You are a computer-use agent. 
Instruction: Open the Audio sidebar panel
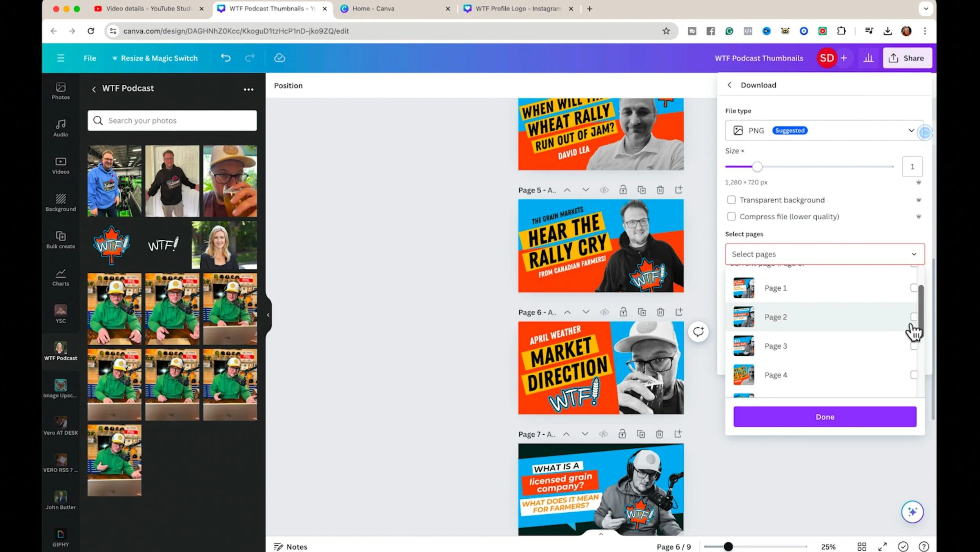(x=60, y=128)
